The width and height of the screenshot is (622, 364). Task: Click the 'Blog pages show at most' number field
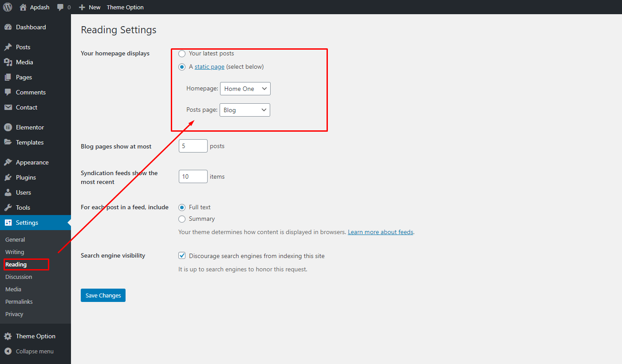click(x=193, y=146)
